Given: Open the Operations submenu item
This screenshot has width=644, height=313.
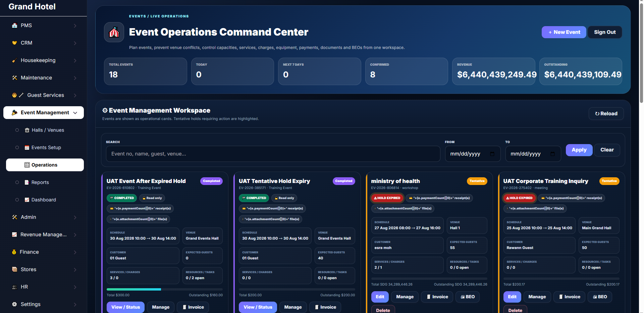Looking at the screenshot, I should click(45, 165).
